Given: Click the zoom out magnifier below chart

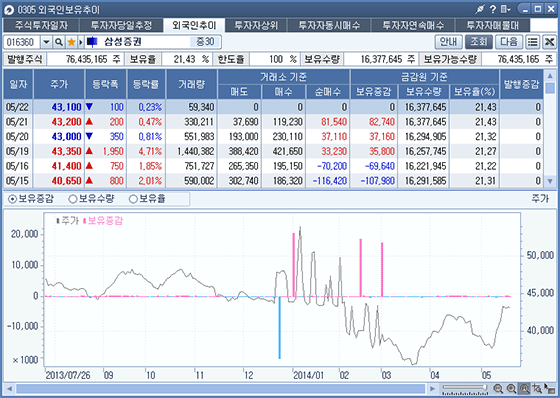Looking at the screenshot, I should click(x=498, y=389).
